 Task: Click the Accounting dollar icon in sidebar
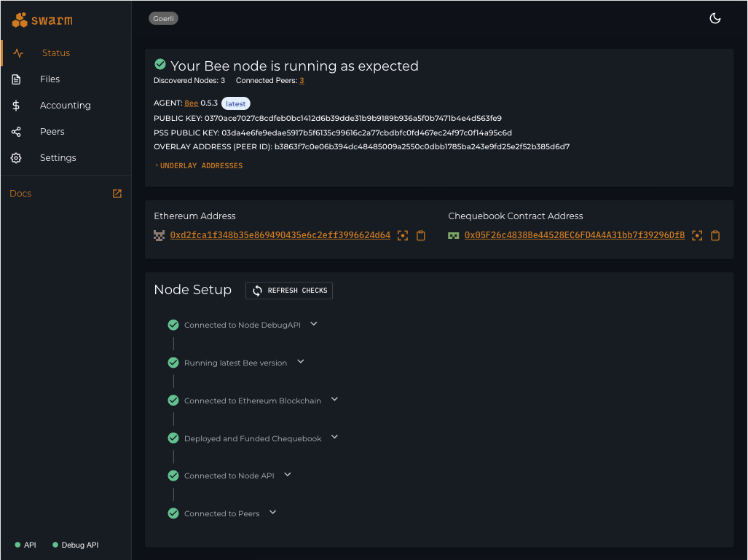coord(17,106)
